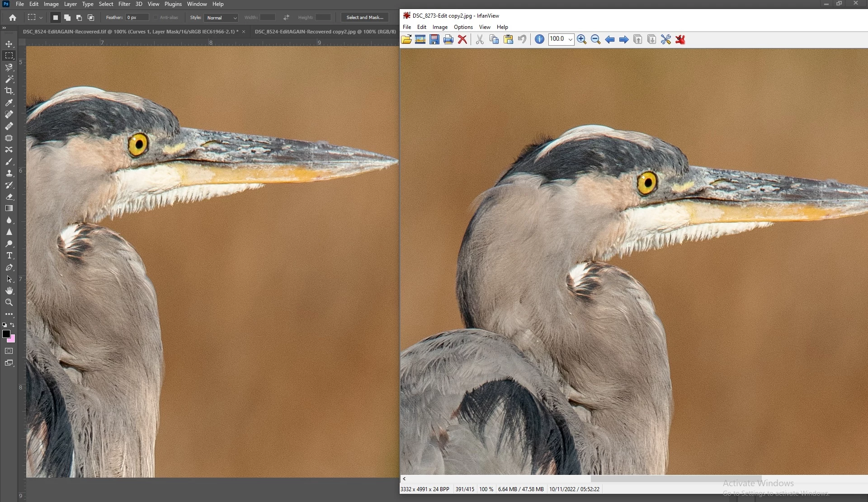
Task: Click the Feather input field
Action: 137,18
